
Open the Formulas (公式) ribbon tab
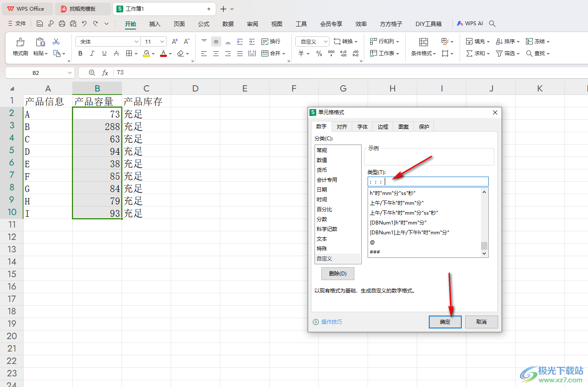click(x=204, y=24)
